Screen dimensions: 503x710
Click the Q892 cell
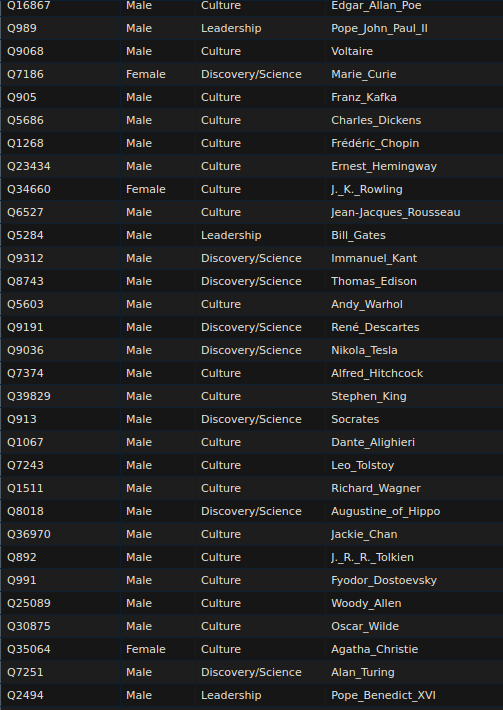(61, 557)
